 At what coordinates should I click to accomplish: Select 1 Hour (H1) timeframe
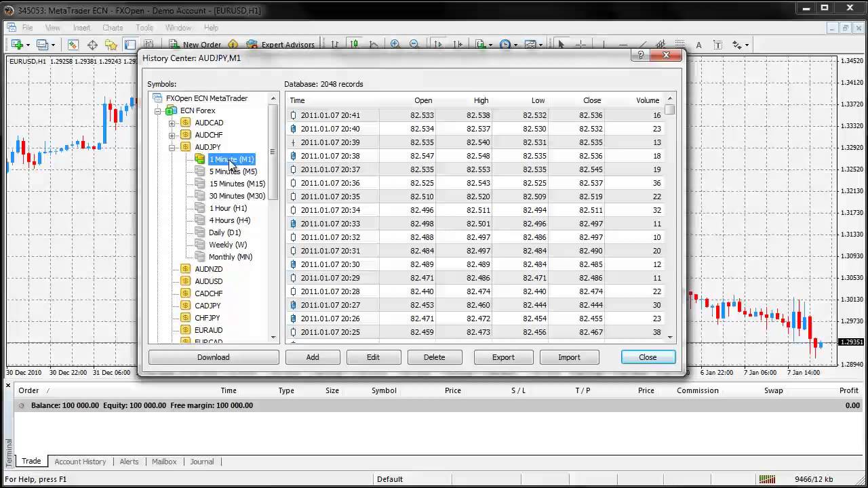pyautogui.click(x=228, y=208)
